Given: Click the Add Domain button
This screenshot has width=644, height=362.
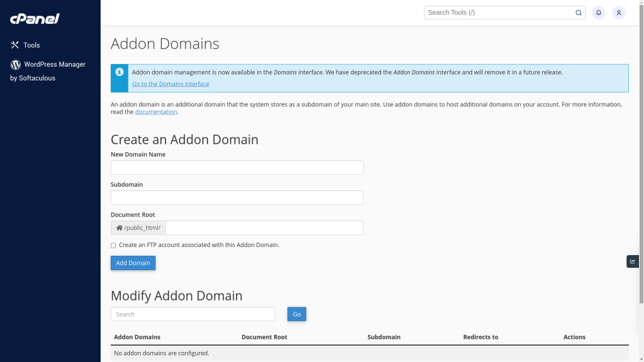Looking at the screenshot, I should pyautogui.click(x=133, y=263).
